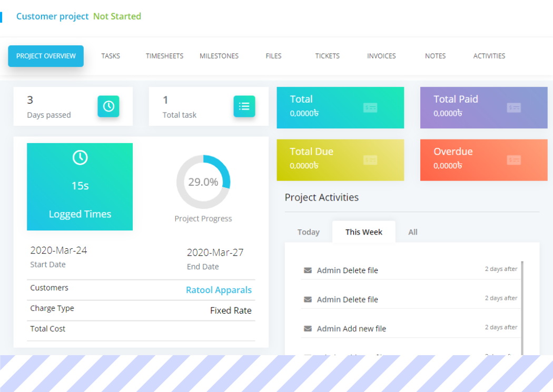Click the list icon beside Total task

[244, 106]
